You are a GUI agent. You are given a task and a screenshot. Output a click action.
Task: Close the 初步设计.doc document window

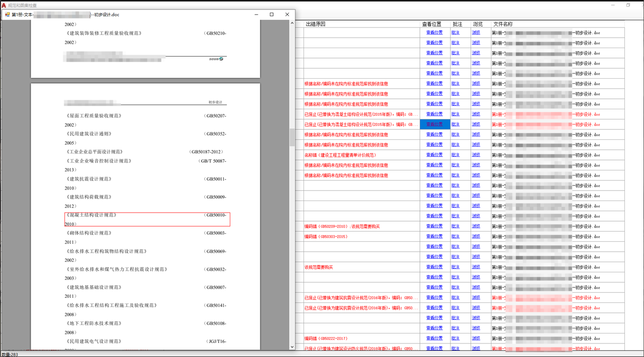[x=287, y=15]
